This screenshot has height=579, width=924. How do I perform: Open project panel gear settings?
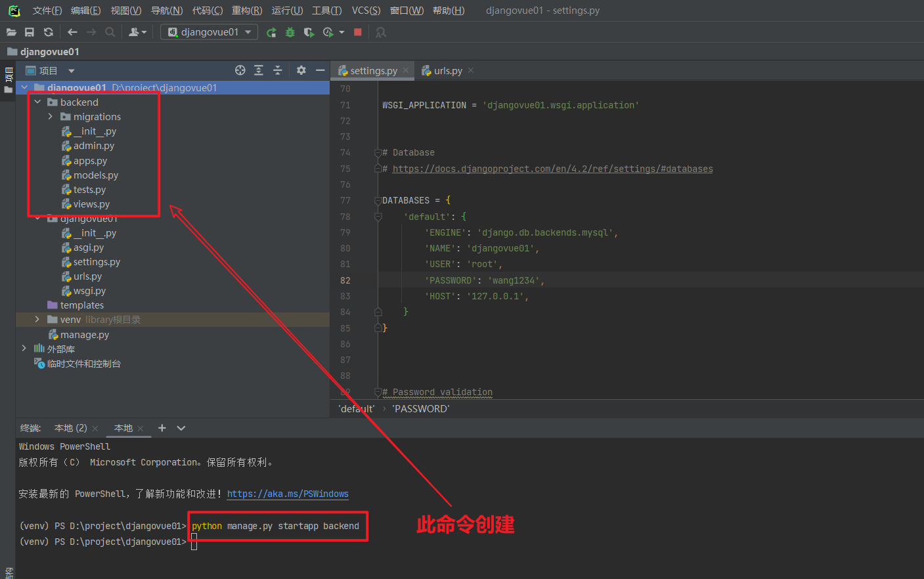(301, 70)
